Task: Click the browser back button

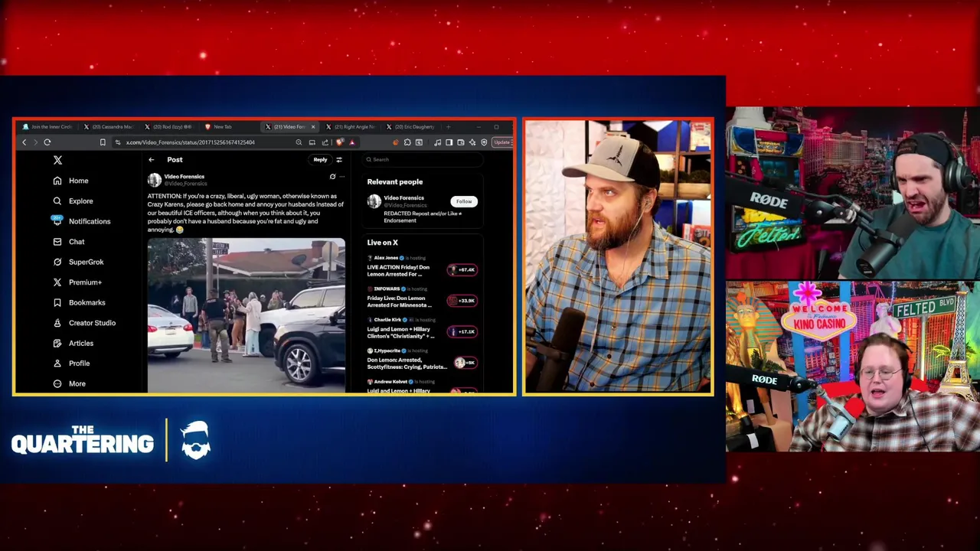Action: tap(24, 142)
